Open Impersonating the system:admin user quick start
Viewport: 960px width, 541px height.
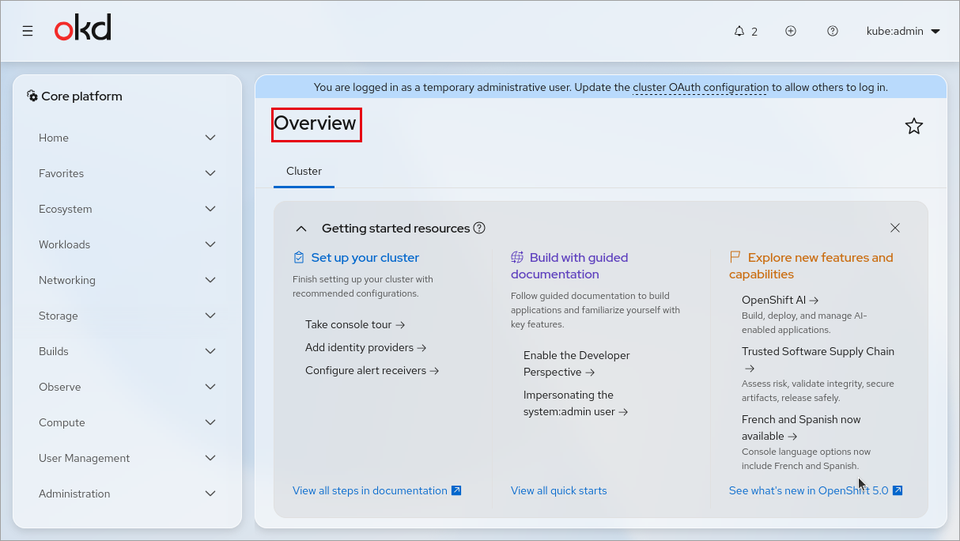tap(576, 403)
